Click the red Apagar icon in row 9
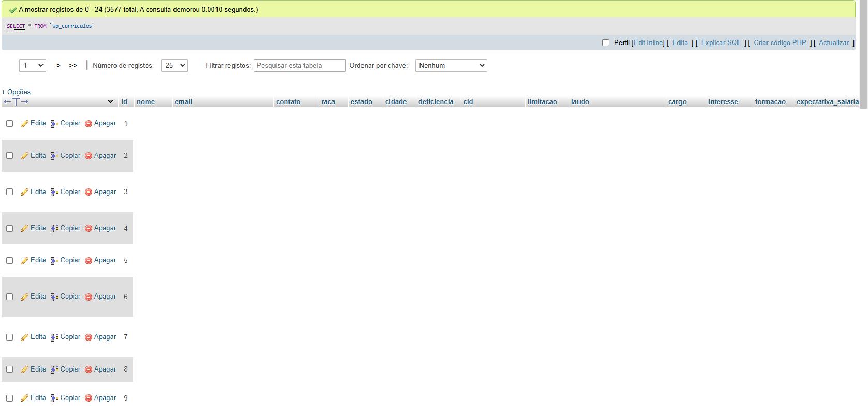This screenshot has height=414, width=868. coord(89,398)
